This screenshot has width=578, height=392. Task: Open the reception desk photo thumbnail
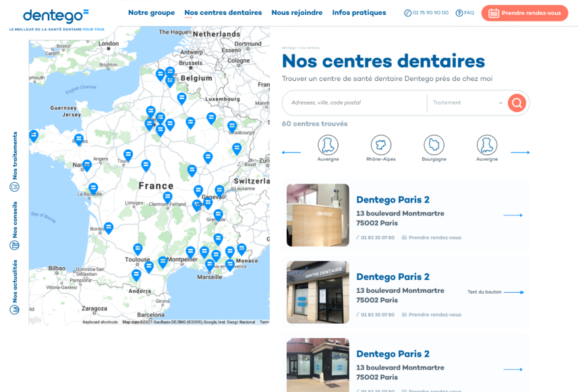318,215
